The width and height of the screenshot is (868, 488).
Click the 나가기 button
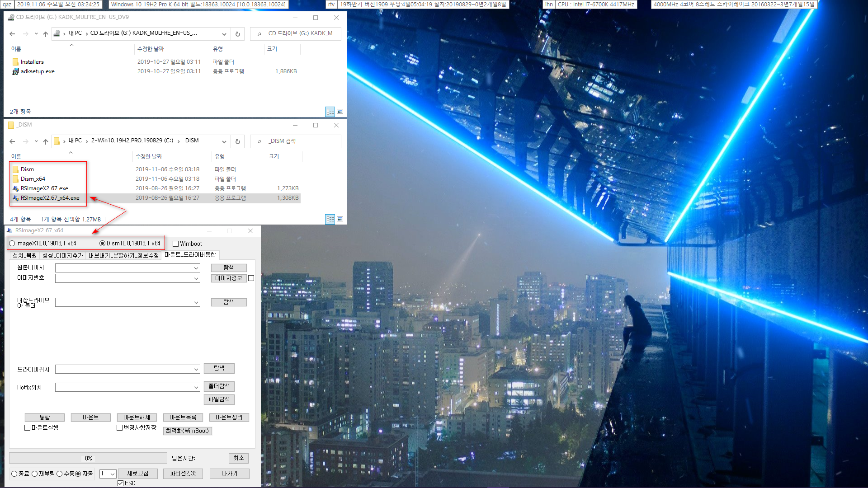point(230,474)
